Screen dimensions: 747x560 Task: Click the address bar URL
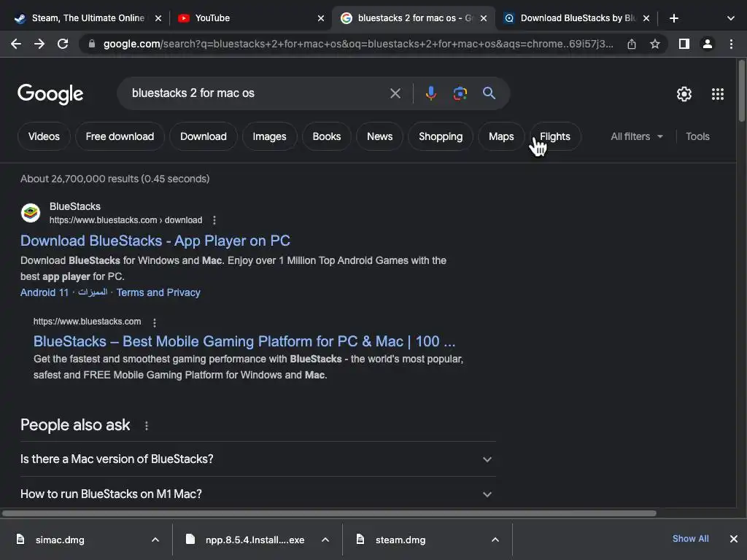[357, 44]
